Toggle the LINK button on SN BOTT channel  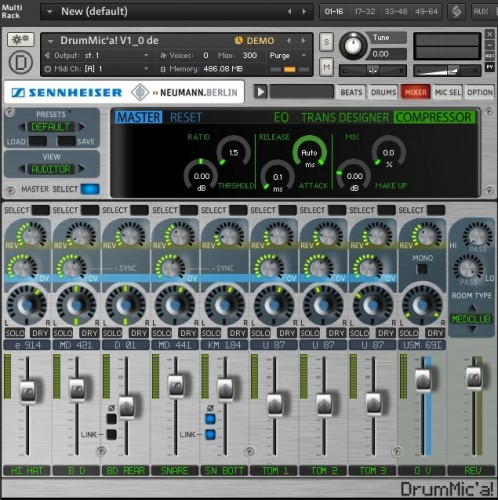(x=210, y=434)
